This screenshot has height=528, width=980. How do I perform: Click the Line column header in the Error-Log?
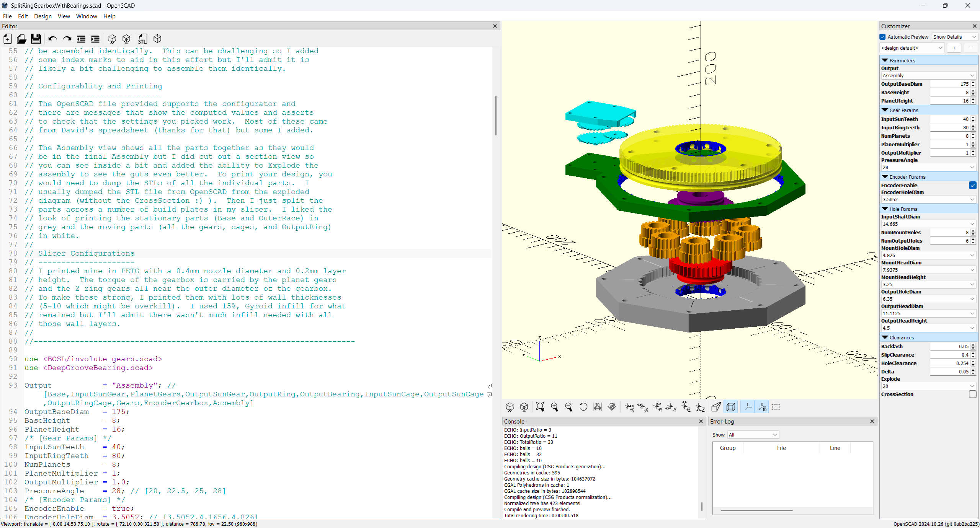835,448
